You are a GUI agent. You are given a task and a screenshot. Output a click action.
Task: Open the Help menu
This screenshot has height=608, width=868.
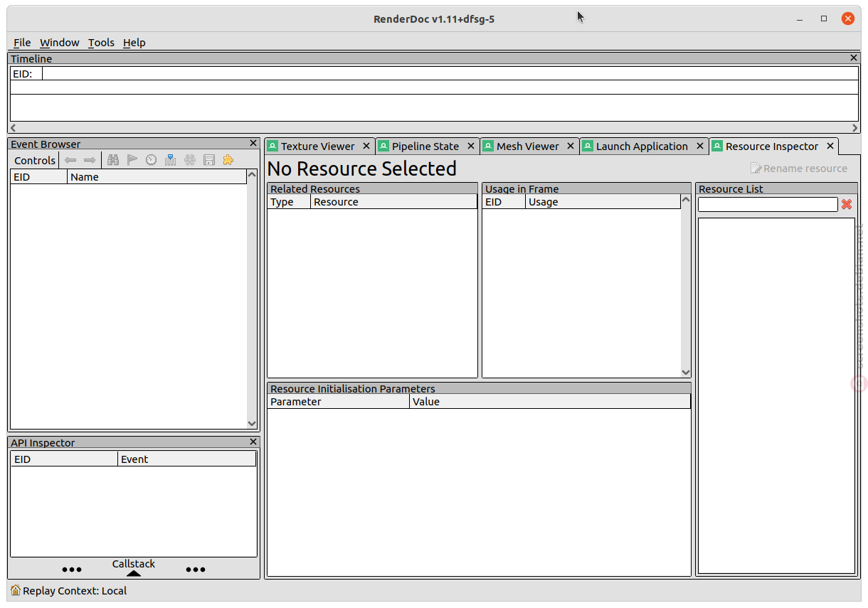pyautogui.click(x=134, y=43)
